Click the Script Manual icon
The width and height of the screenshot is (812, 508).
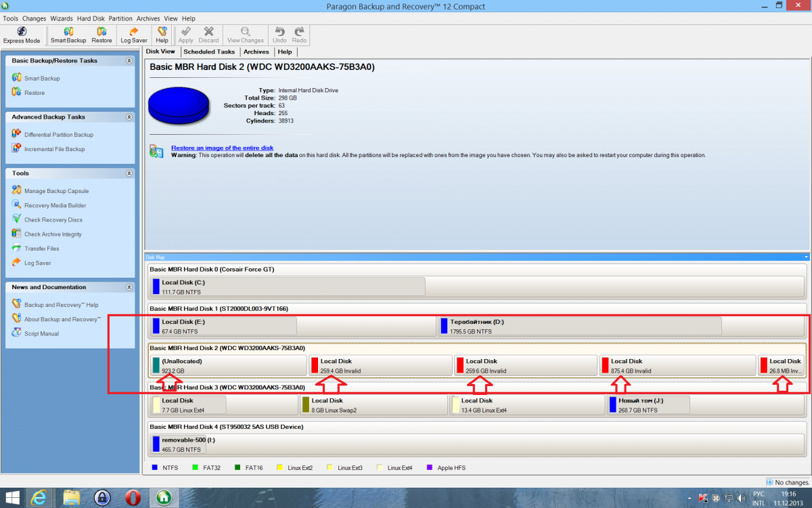[17, 333]
